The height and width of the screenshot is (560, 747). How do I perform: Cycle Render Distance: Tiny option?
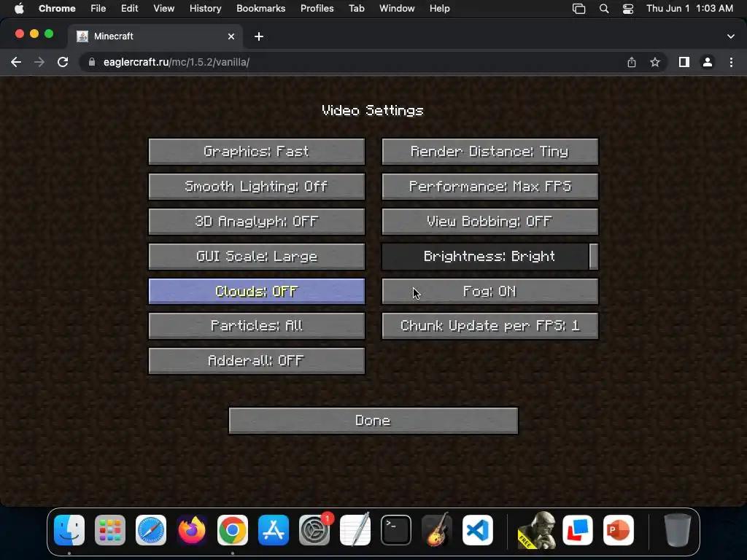pyautogui.click(x=489, y=152)
